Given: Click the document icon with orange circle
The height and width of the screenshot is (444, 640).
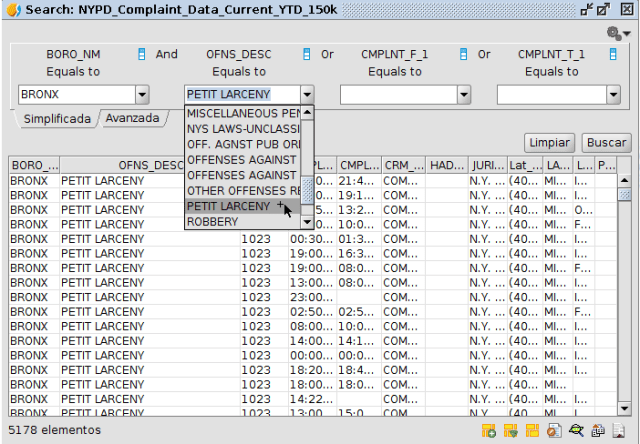Looking at the screenshot, I should click(553, 431).
